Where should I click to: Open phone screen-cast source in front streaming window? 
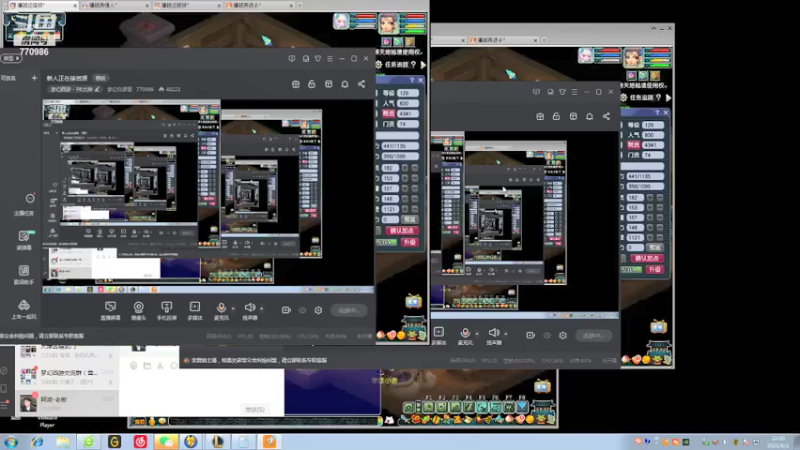coord(166,310)
